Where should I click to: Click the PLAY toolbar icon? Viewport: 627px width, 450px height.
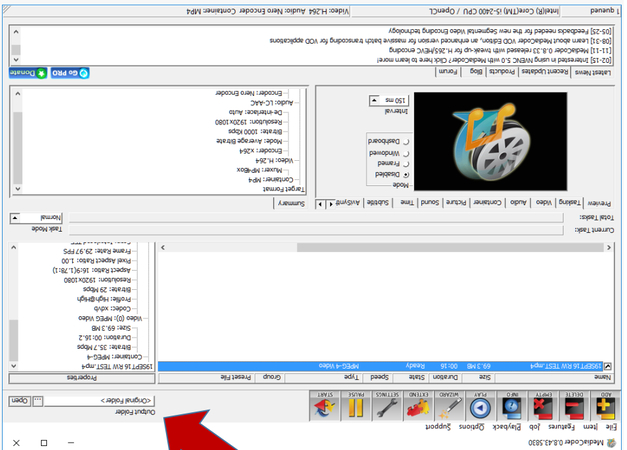(x=481, y=406)
